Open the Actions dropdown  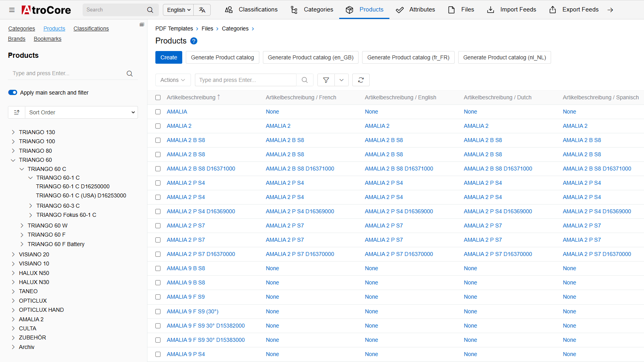[173, 80]
